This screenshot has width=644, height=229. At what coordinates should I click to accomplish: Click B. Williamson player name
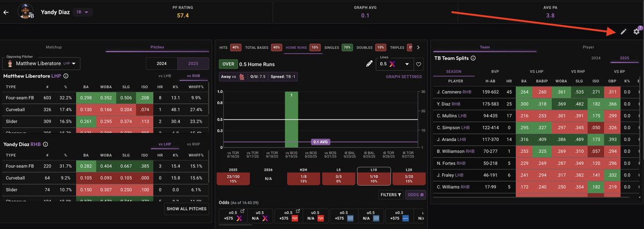(x=456, y=151)
